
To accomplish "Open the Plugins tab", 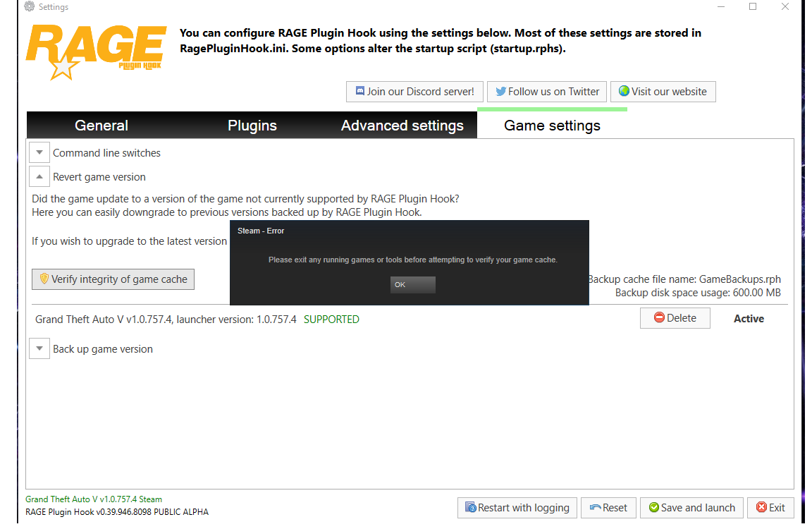I will (252, 126).
